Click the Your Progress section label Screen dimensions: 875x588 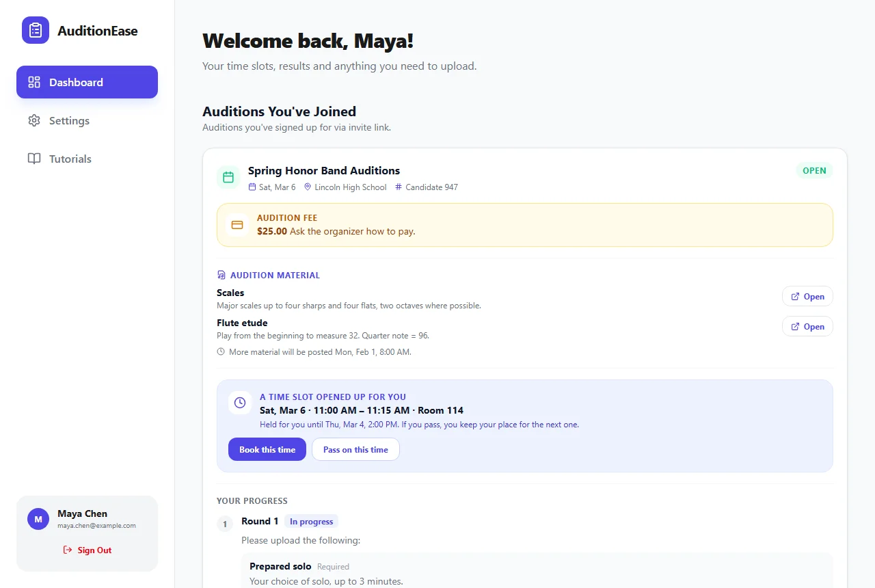click(x=252, y=500)
